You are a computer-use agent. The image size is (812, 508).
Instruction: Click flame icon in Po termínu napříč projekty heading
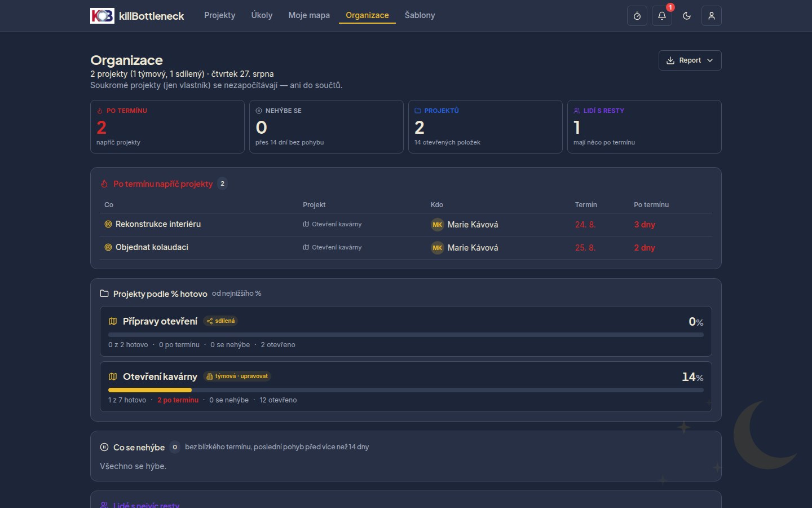point(104,184)
